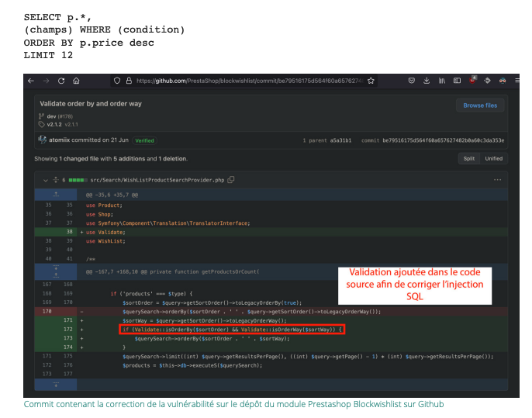The image size is (532, 418).
Task: Expand all lines icon beside file chevron
Action: (56, 180)
